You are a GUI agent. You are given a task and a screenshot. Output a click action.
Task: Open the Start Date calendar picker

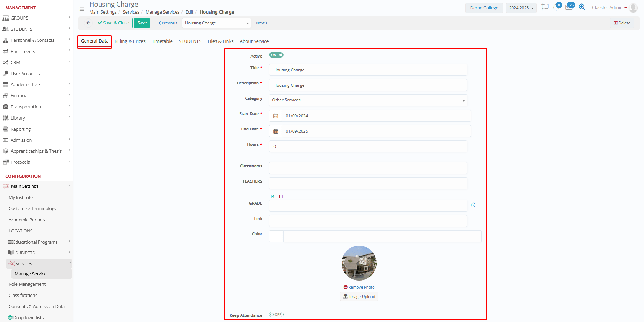click(x=276, y=116)
